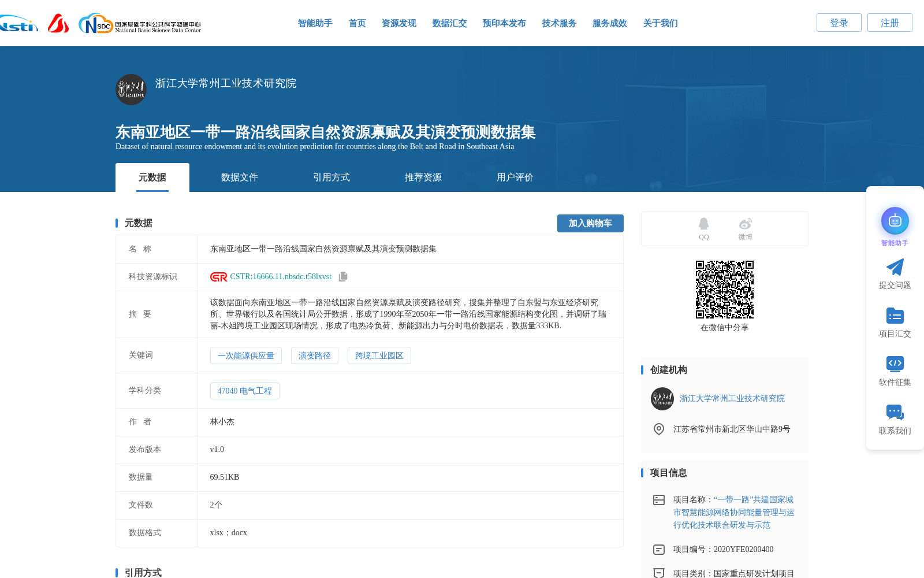Click the institute name in the banner
The width and height of the screenshot is (924, 578).
tap(226, 83)
